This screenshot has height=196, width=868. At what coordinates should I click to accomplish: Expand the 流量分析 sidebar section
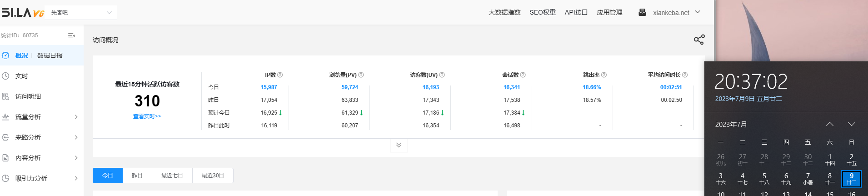point(41,117)
